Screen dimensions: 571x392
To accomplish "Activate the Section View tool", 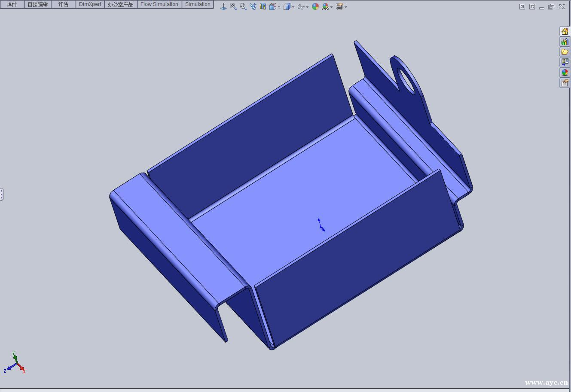I will (x=263, y=6).
